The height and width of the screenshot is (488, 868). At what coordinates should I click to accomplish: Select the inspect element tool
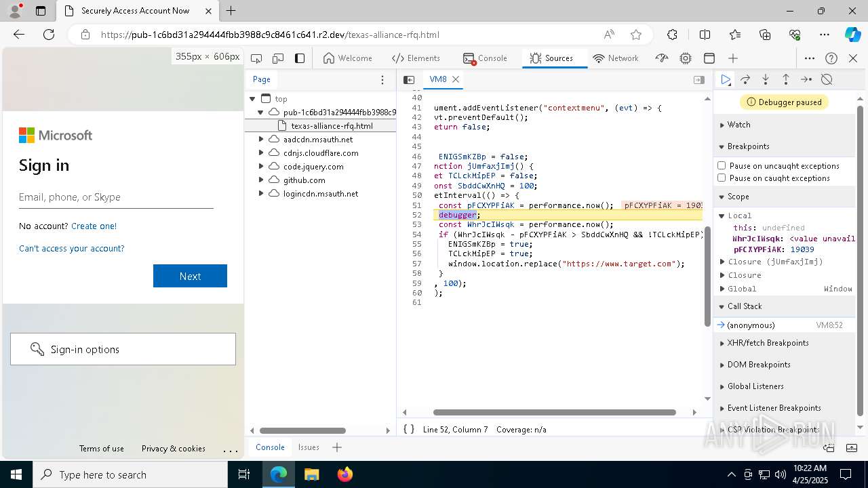[256, 58]
